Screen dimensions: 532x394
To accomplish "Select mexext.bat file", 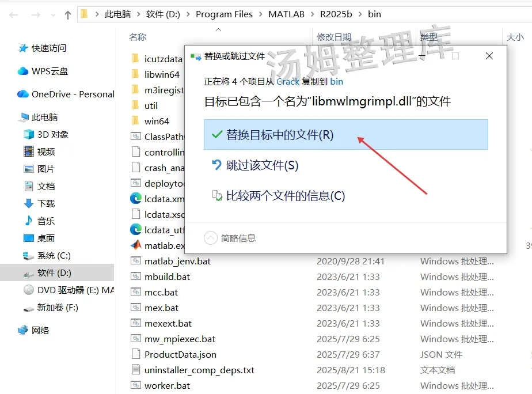I will click(168, 324).
